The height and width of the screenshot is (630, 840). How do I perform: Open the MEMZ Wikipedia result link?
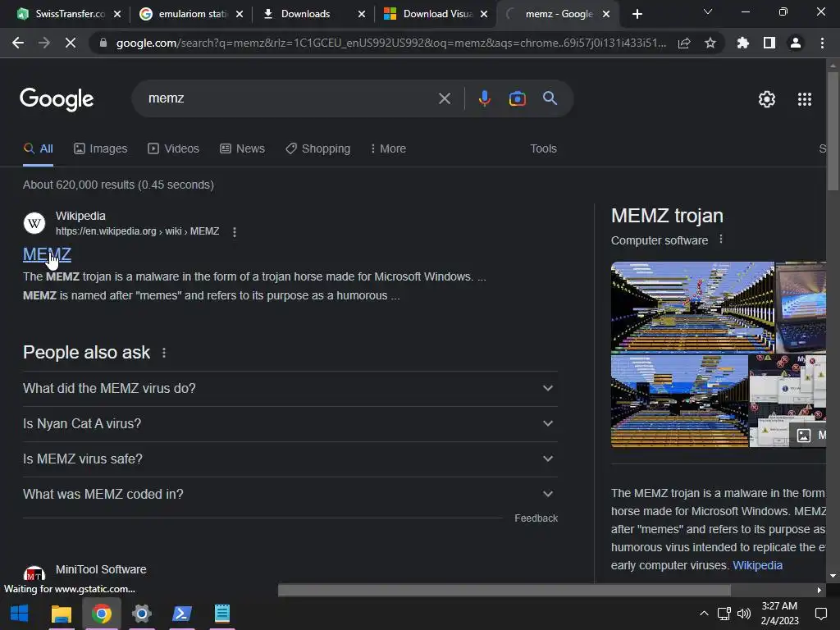coord(47,254)
